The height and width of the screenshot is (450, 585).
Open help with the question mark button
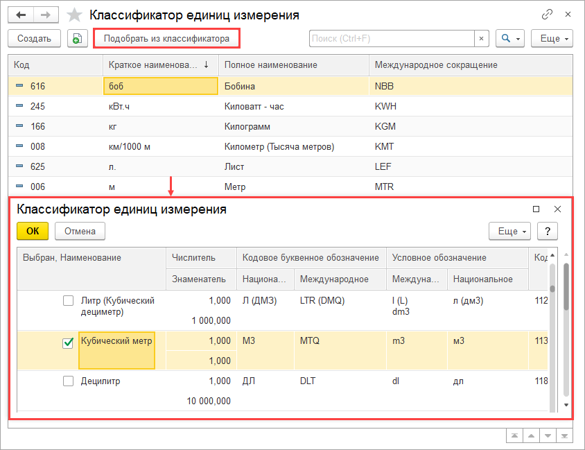(547, 231)
